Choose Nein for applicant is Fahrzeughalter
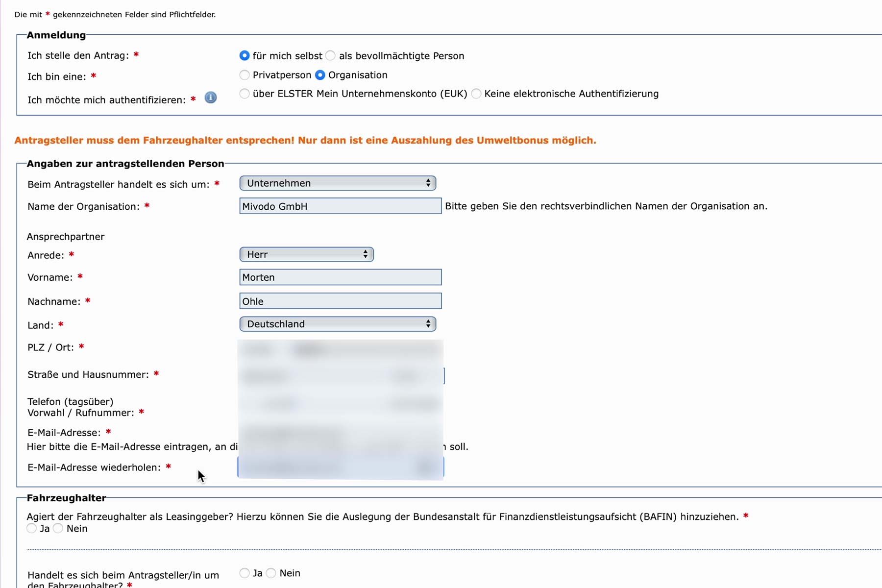 click(271, 573)
